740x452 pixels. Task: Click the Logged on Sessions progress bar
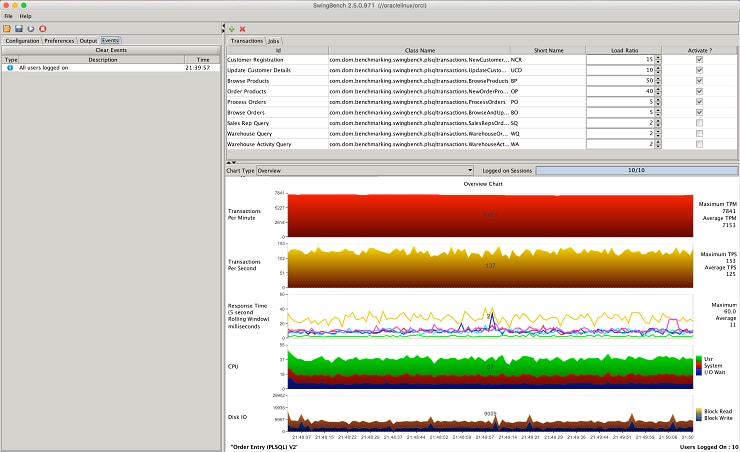point(635,171)
